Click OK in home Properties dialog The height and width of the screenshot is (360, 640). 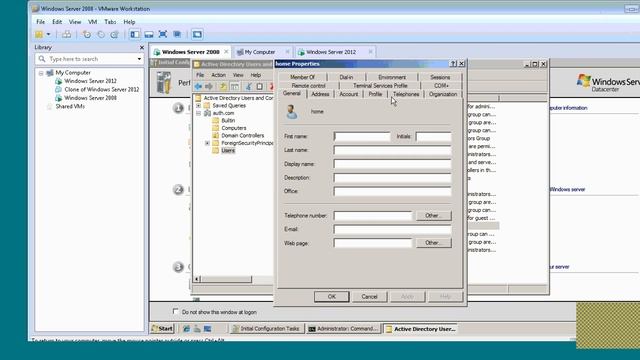(x=331, y=297)
